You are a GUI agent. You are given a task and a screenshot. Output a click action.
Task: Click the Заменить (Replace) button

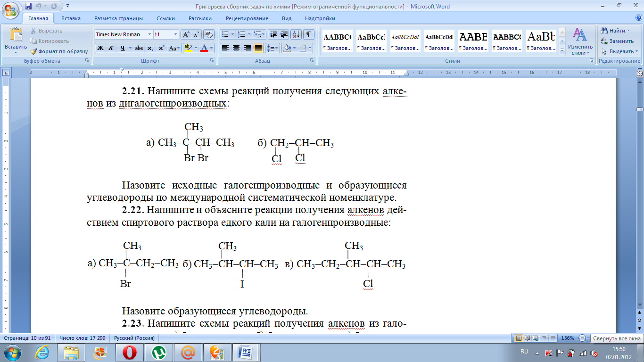(618, 41)
